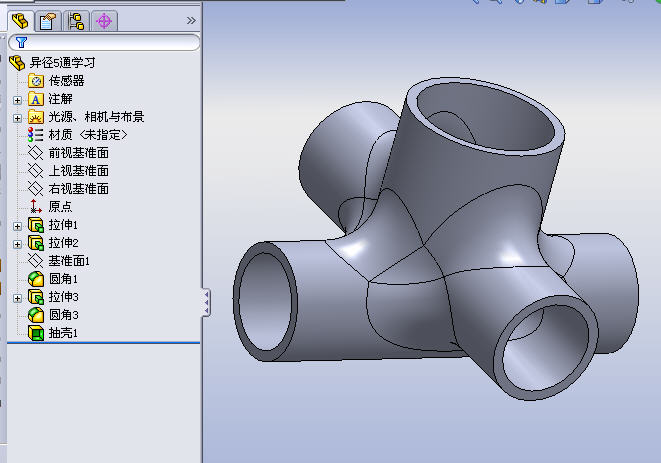Select the 传感器 sensors folder icon
This screenshot has height=463, width=661.
click(36, 81)
